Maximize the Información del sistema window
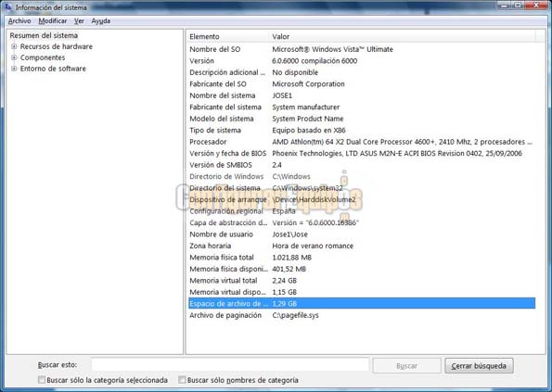This screenshot has width=552, height=392. click(x=518, y=5)
